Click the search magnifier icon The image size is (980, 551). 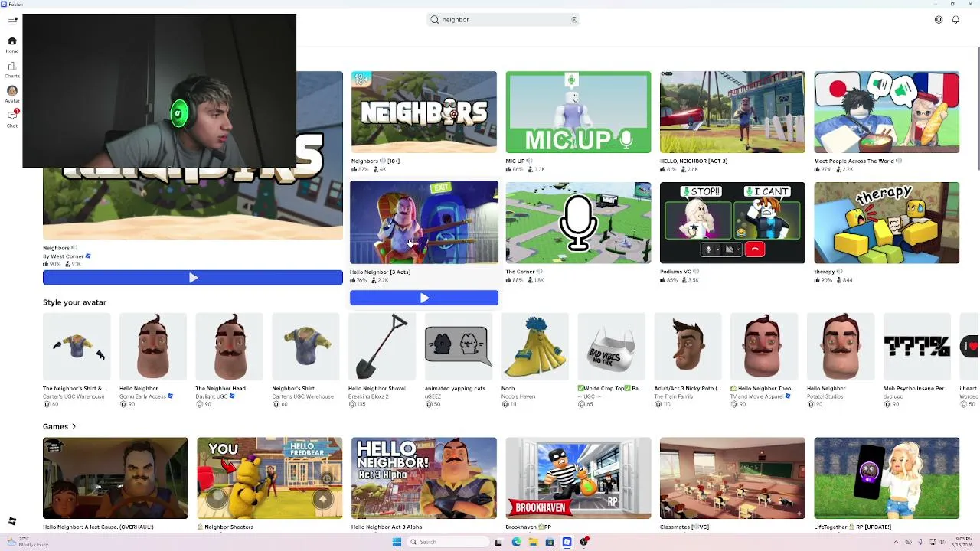click(435, 20)
